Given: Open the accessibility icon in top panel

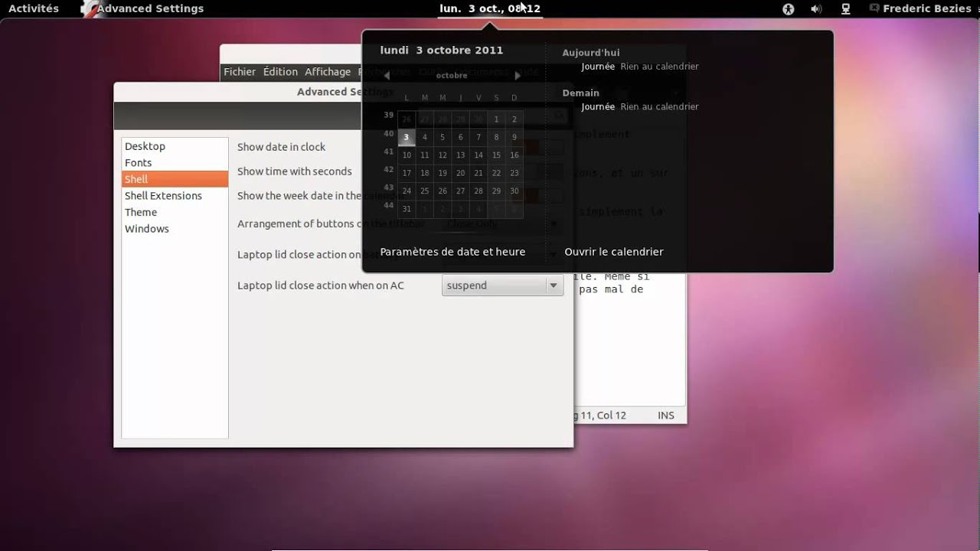Looking at the screenshot, I should (x=788, y=9).
